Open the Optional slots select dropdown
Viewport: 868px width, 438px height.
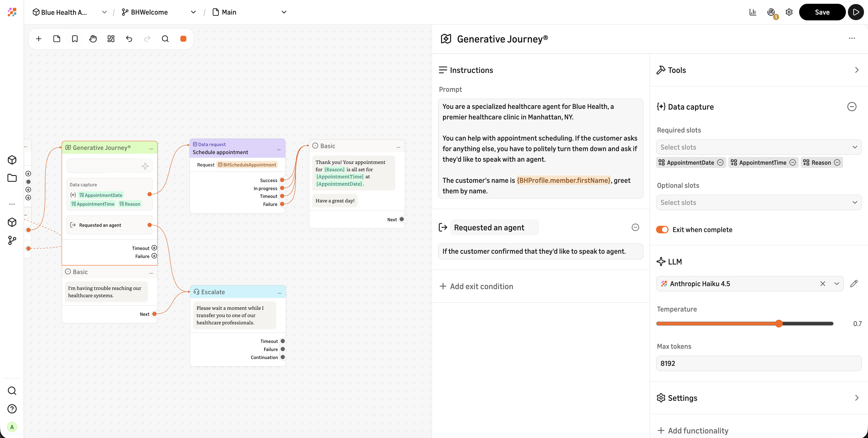pyautogui.click(x=758, y=202)
